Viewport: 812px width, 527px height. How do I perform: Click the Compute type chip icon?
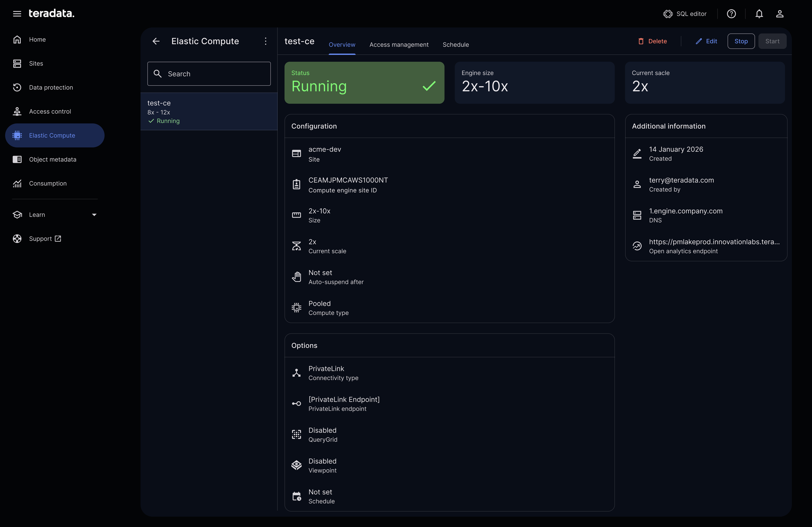click(297, 308)
